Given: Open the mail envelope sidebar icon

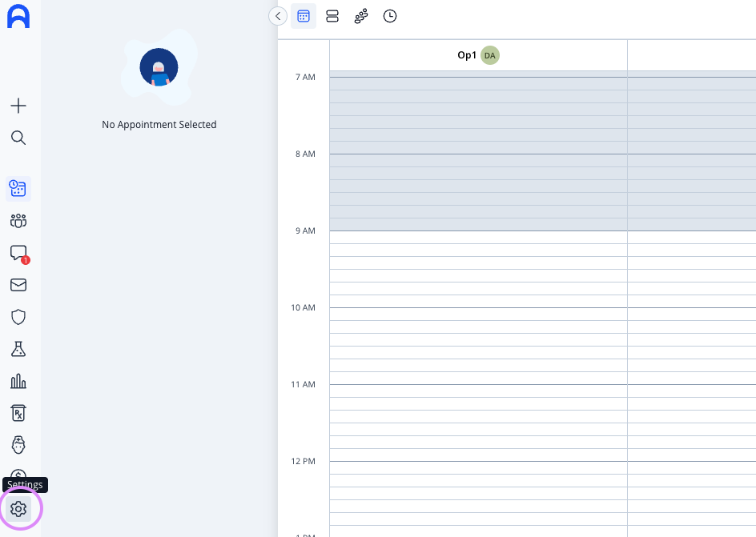Looking at the screenshot, I should click(x=18, y=285).
